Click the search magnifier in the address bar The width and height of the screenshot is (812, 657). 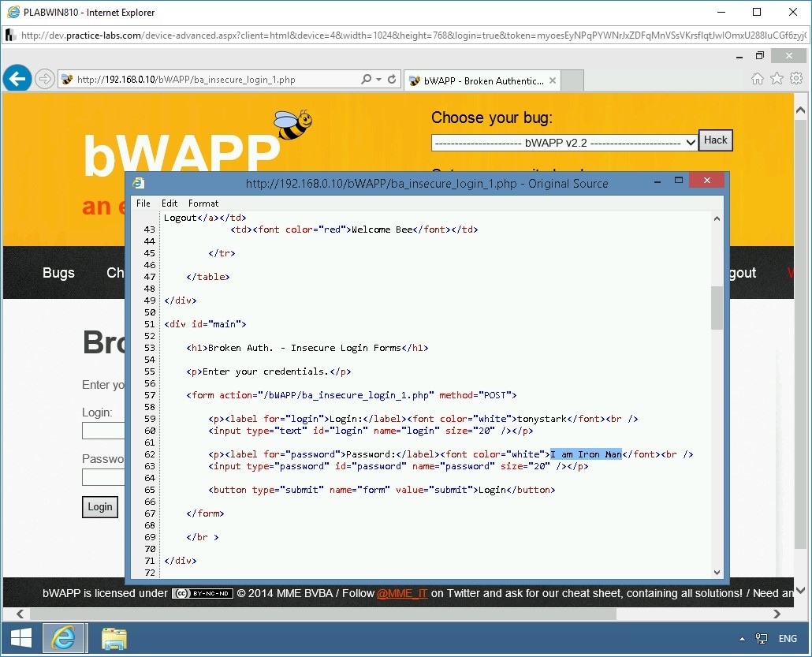tap(363, 79)
